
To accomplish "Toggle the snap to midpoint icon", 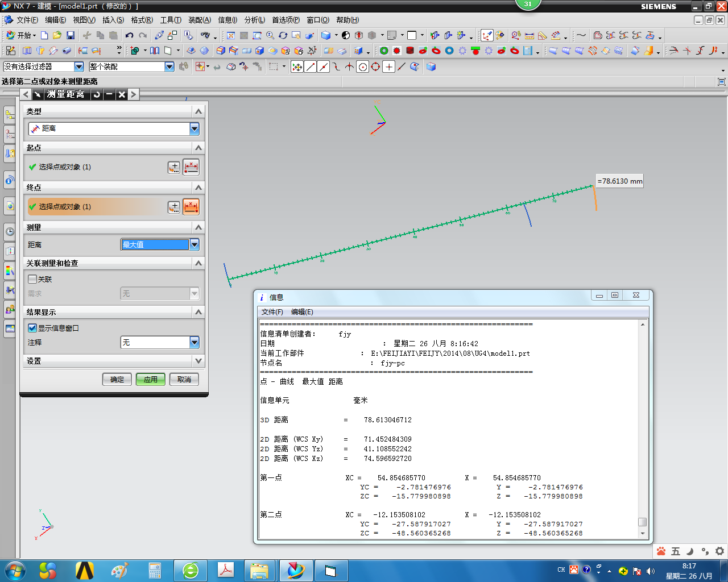I will pyautogui.click(x=323, y=66).
